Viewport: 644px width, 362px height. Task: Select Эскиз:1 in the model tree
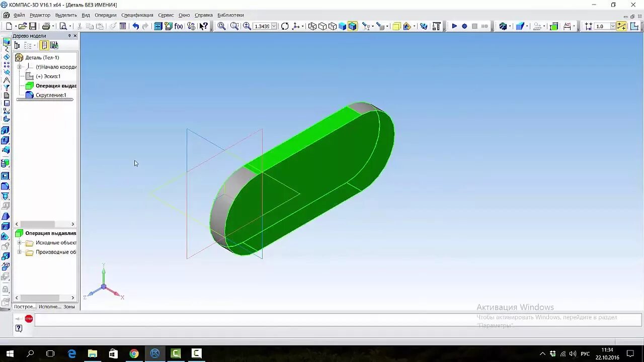click(48, 76)
